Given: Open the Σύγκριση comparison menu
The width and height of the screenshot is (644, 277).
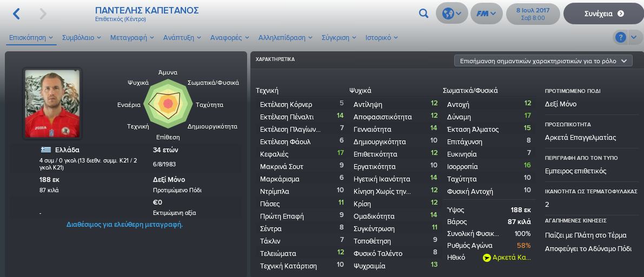Looking at the screenshot, I should tap(341, 37).
